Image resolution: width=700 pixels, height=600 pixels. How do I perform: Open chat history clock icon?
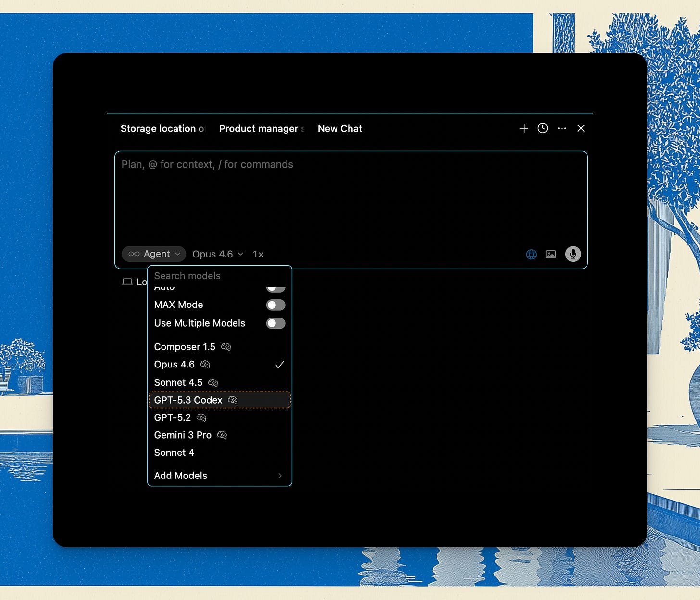[543, 128]
